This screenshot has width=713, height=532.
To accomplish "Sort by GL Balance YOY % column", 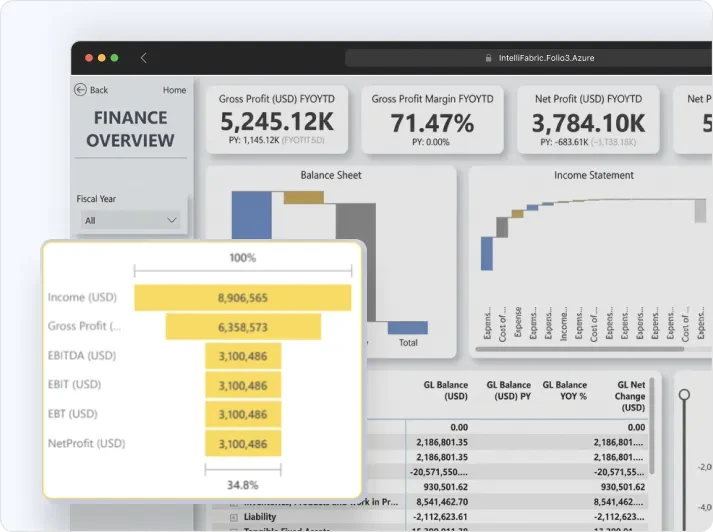I will click(x=564, y=390).
